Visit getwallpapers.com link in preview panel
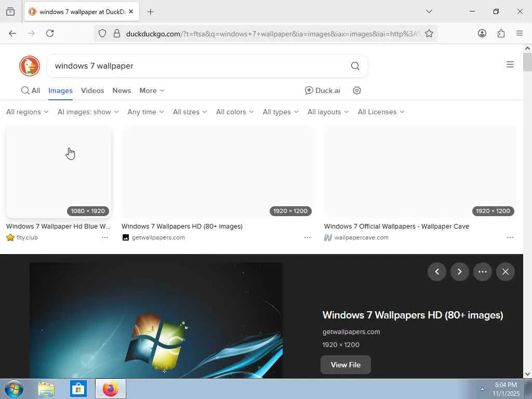Viewport: 532px width, 399px height. coord(351,332)
